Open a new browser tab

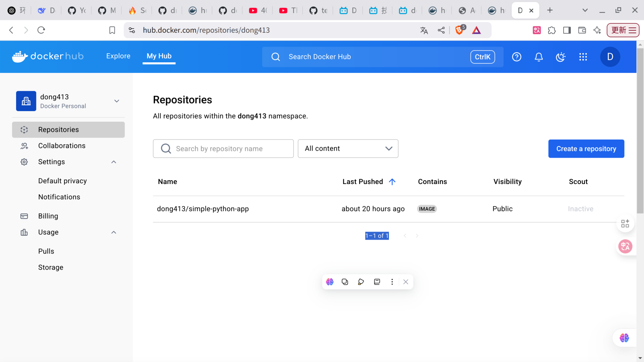[x=550, y=10]
